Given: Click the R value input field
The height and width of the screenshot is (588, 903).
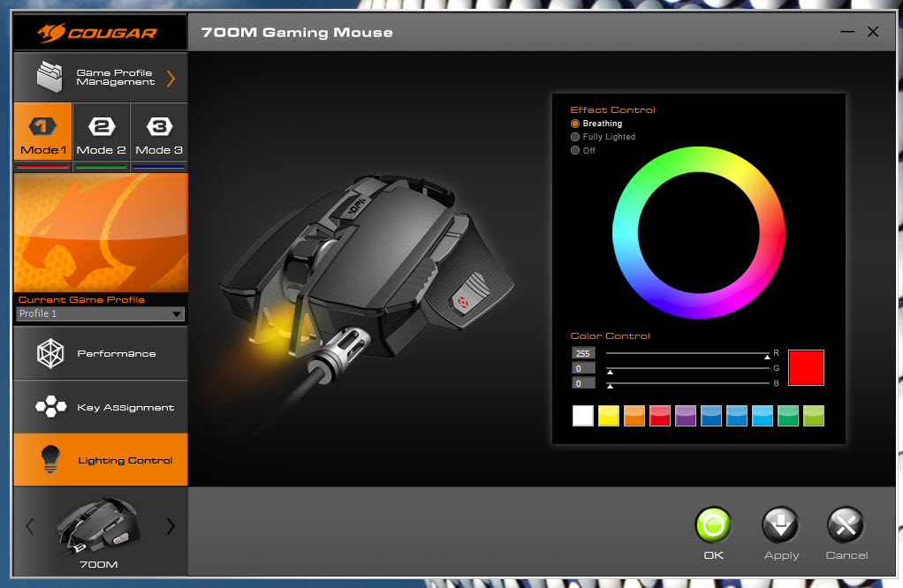Looking at the screenshot, I should point(583,353).
